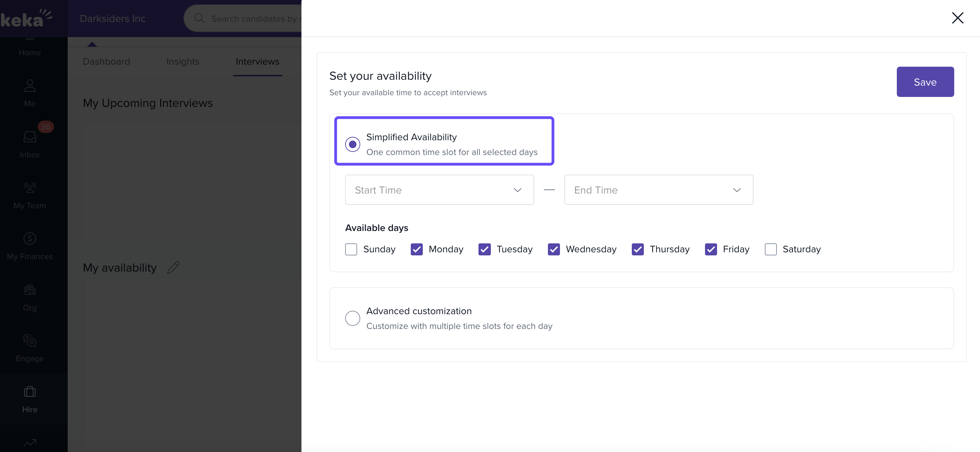Close the availability panel with X
The width and height of the screenshot is (980, 452).
pos(957,18)
